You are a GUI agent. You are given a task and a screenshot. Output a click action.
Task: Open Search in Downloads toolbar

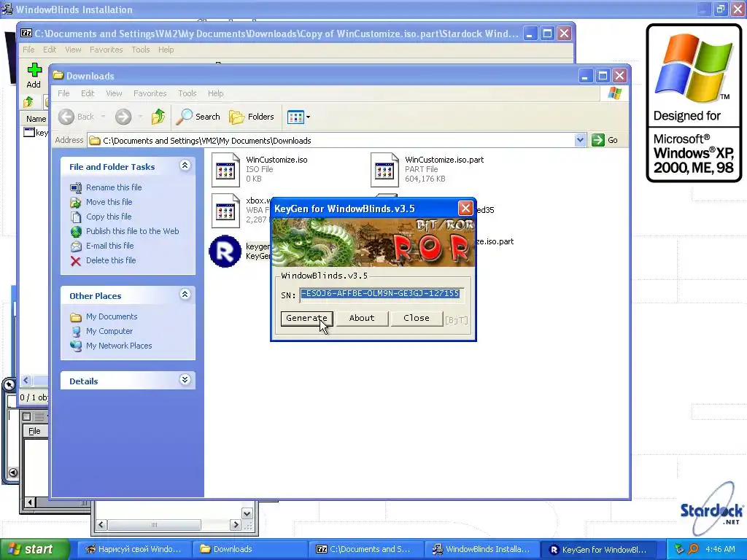(198, 117)
